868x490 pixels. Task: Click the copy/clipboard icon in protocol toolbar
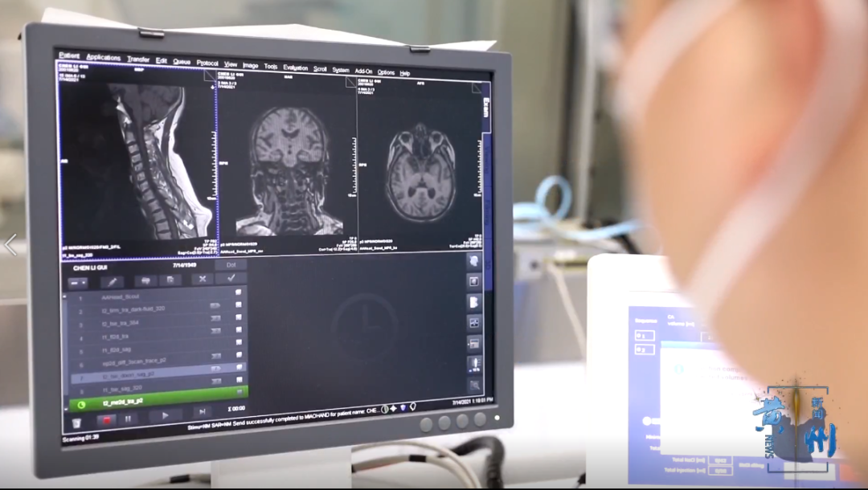(170, 280)
